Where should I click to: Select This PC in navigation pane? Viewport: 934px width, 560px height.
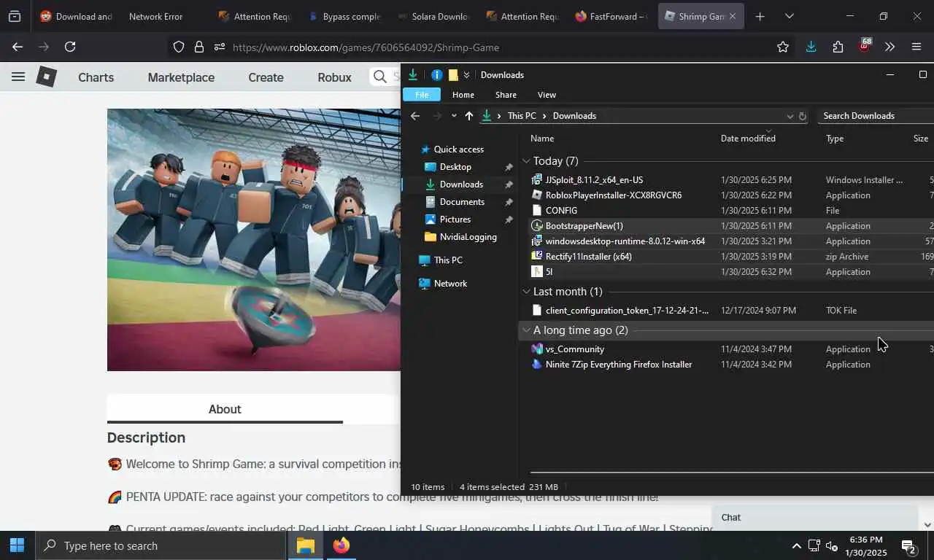(x=447, y=260)
